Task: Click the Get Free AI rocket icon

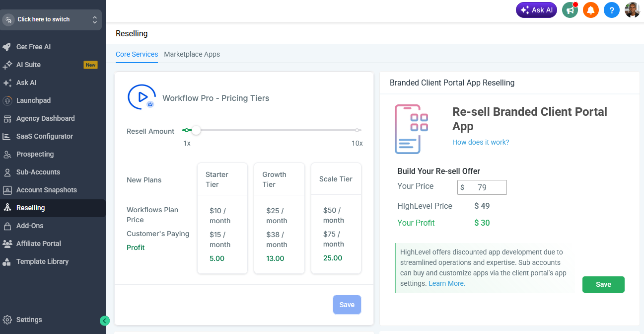Action: [x=7, y=47]
